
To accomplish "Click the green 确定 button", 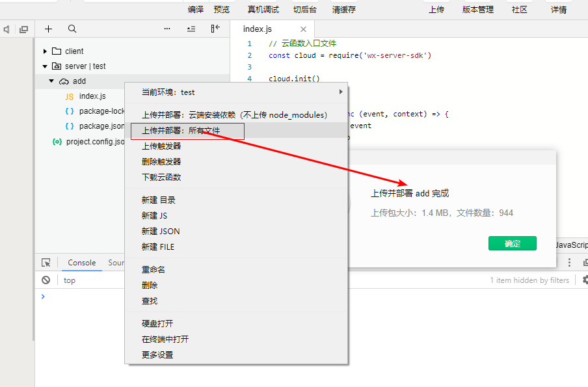I will tap(513, 243).
